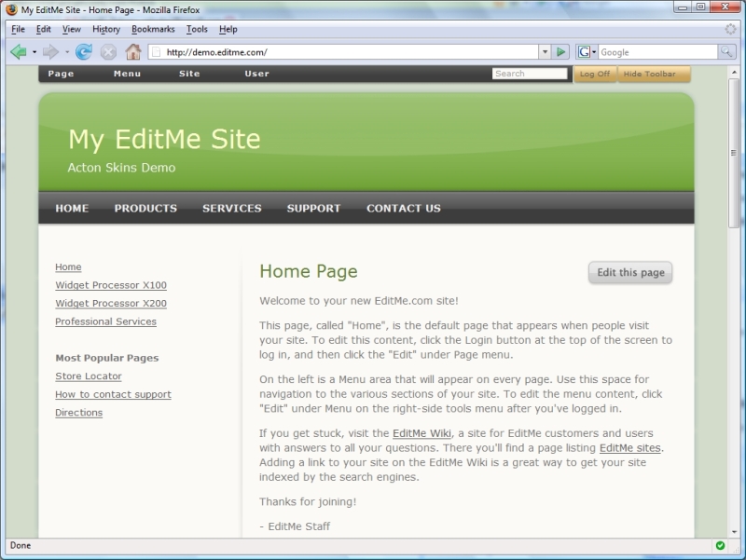Open the EditMe Page toolbar menu

tap(61, 74)
